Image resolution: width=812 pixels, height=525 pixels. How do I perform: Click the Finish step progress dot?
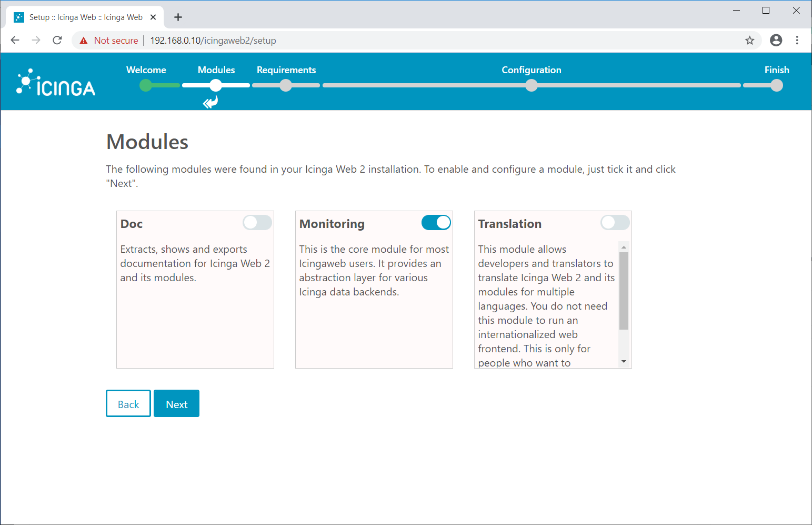point(777,85)
